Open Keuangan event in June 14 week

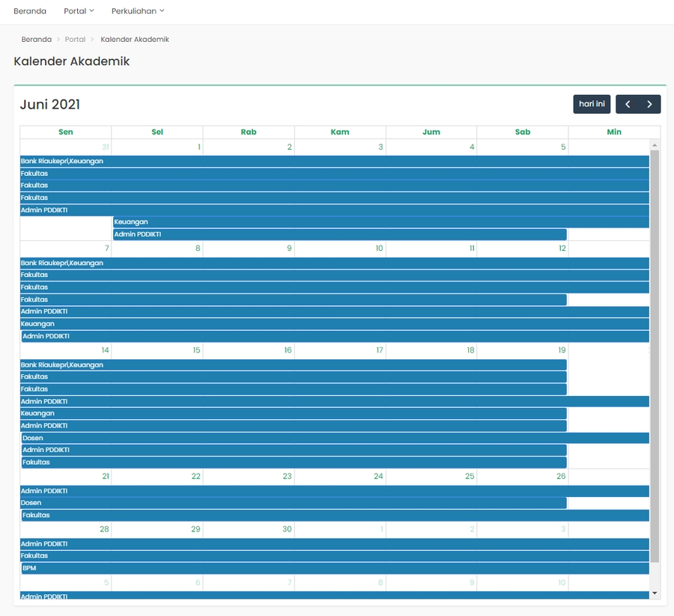click(292, 413)
